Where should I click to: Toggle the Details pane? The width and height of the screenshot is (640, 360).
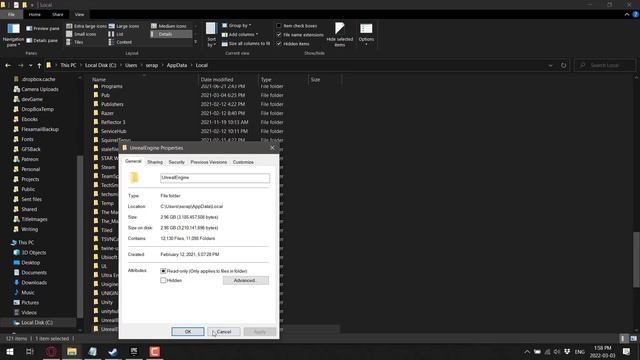click(x=42, y=40)
